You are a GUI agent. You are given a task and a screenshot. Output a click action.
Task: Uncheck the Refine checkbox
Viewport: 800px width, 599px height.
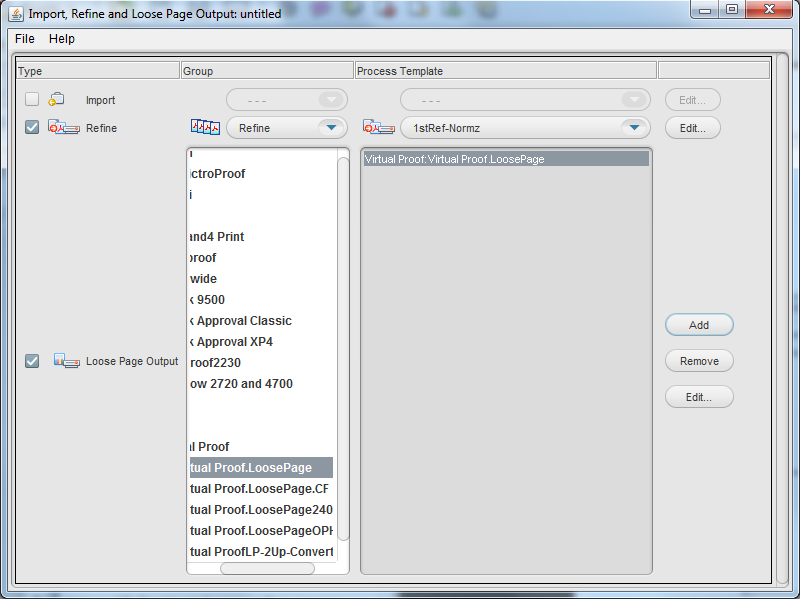[x=32, y=128]
